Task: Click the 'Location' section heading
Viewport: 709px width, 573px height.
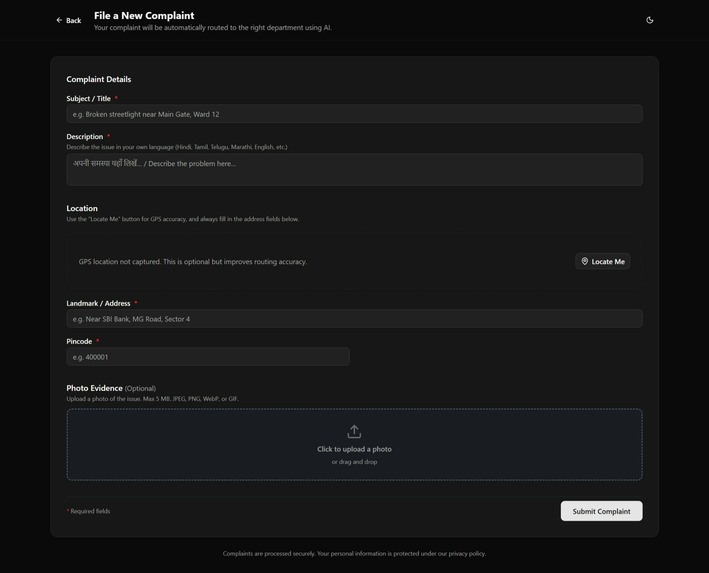Action: 82,208
